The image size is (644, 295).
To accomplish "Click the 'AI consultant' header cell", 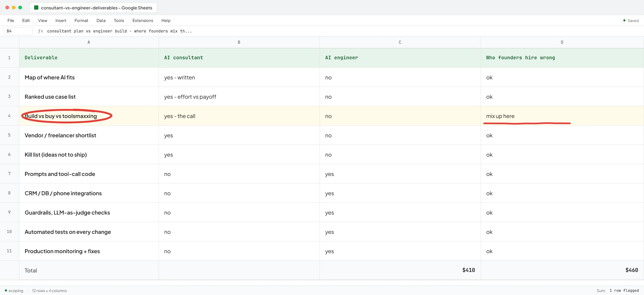I will [239, 58].
